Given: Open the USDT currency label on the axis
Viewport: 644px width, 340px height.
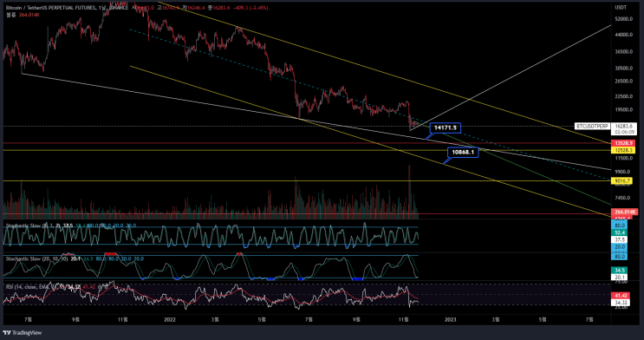Looking at the screenshot, I should pyautogui.click(x=621, y=8).
